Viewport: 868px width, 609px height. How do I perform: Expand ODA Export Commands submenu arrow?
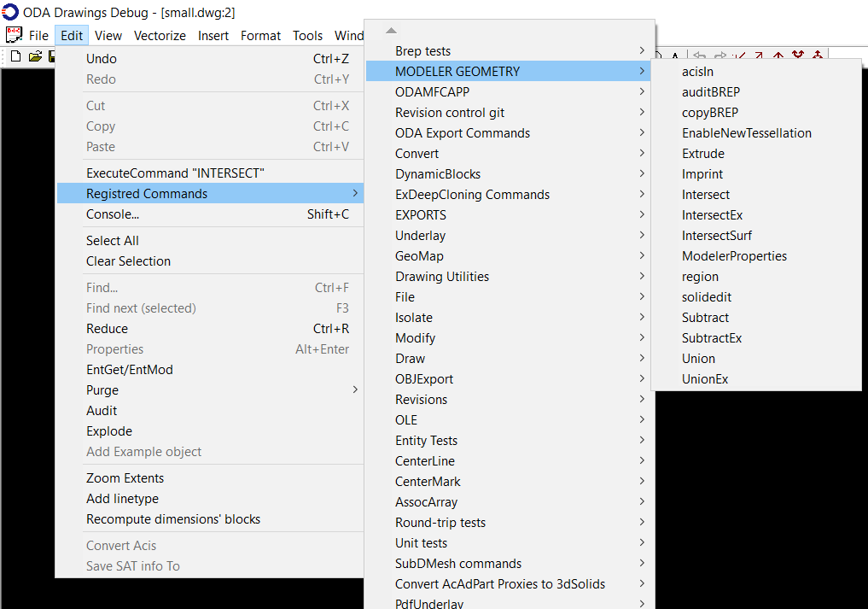click(642, 132)
